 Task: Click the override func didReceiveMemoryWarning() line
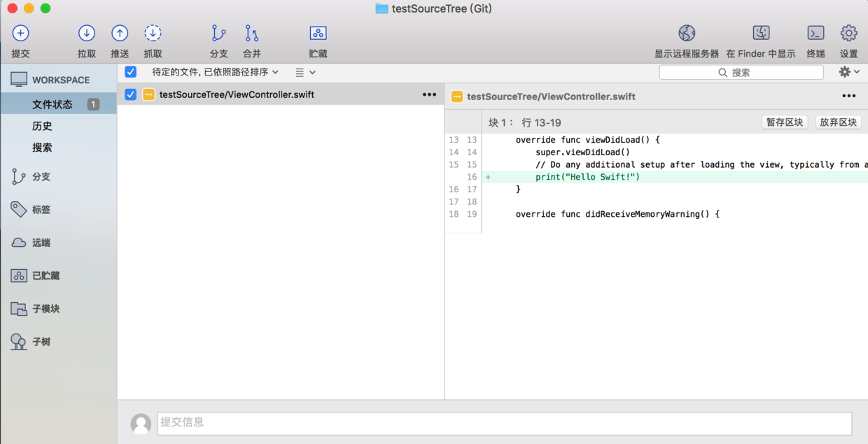point(617,214)
